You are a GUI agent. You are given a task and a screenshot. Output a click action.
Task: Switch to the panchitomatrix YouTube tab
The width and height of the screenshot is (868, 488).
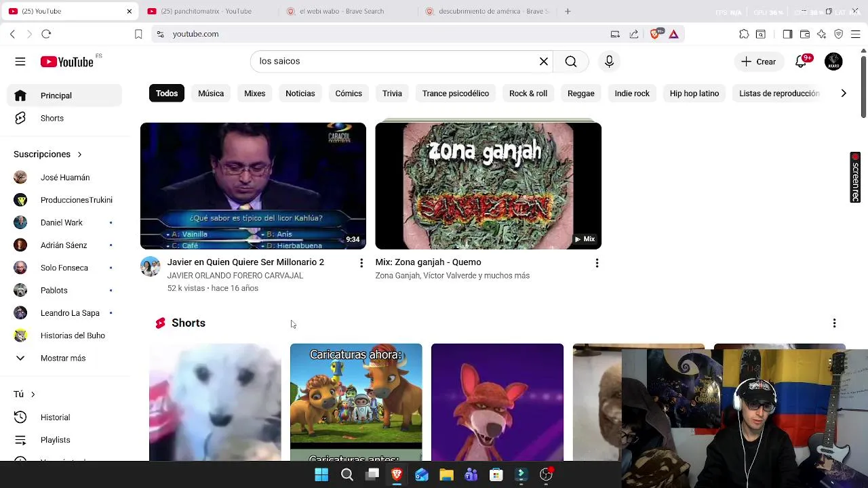click(207, 11)
